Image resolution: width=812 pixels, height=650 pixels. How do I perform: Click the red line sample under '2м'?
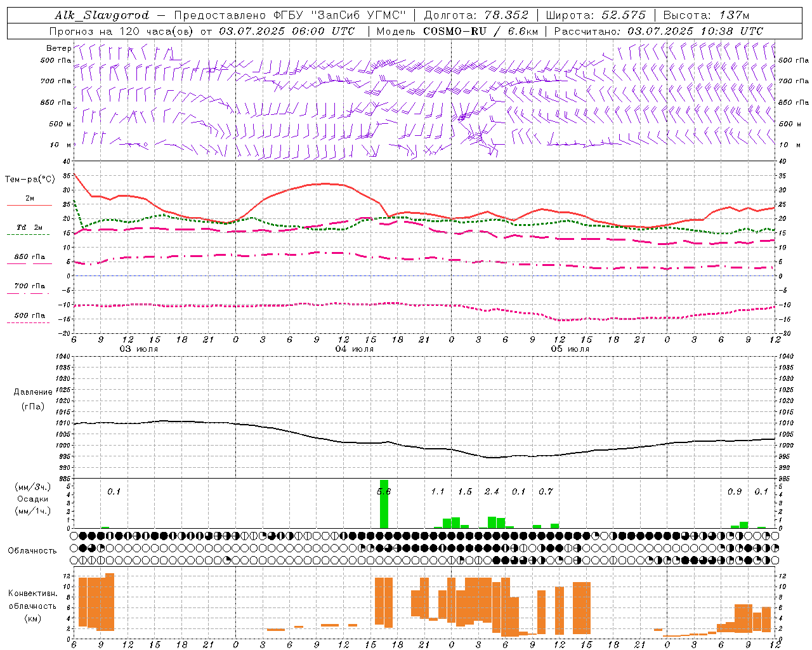click(x=29, y=206)
